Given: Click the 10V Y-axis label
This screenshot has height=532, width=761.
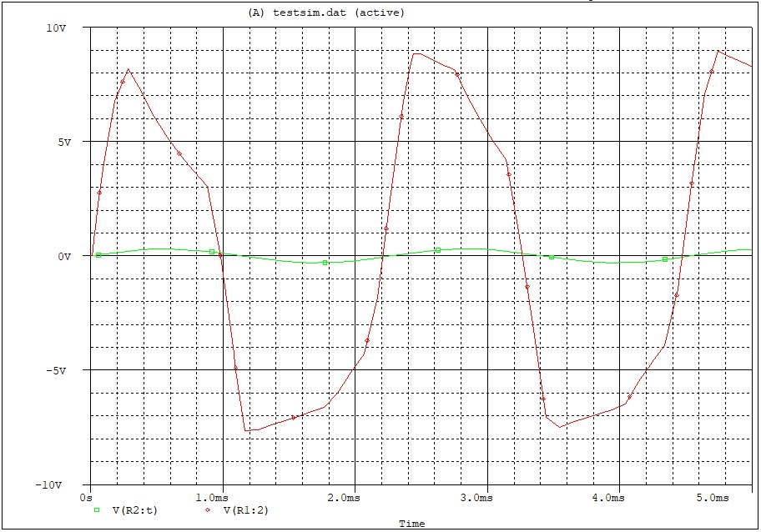Looking at the screenshot, I should (x=56, y=28).
